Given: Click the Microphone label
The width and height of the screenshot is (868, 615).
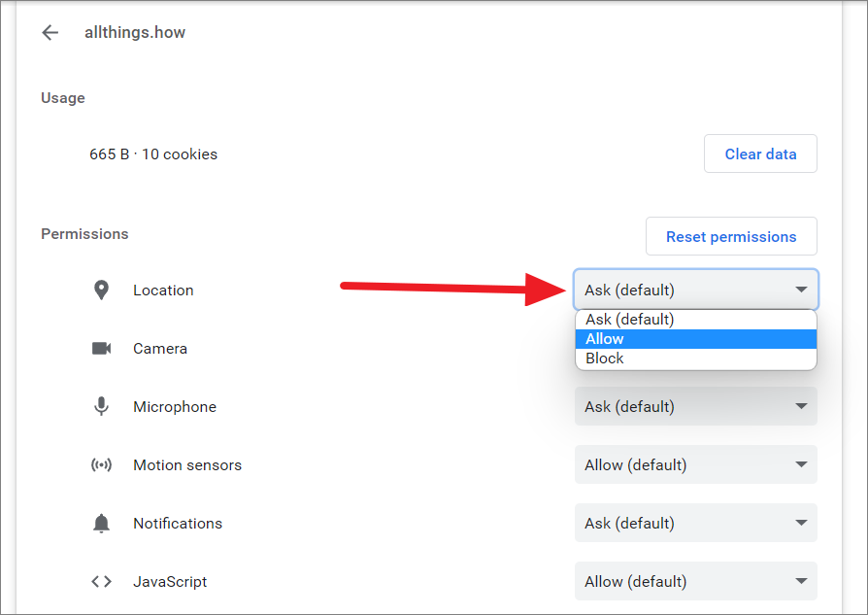Looking at the screenshot, I should pyautogui.click(x=175, y=407).
